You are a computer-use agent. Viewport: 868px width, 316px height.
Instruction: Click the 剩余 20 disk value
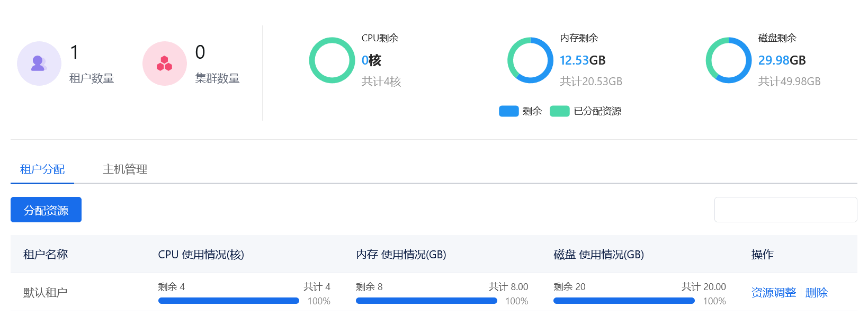(x=569, y=287)
